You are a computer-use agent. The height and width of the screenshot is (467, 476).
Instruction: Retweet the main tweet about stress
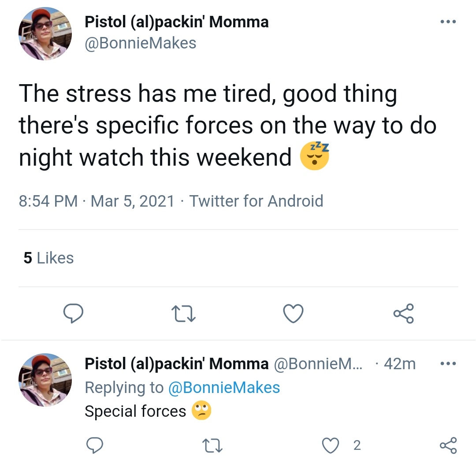pos(183,313)
